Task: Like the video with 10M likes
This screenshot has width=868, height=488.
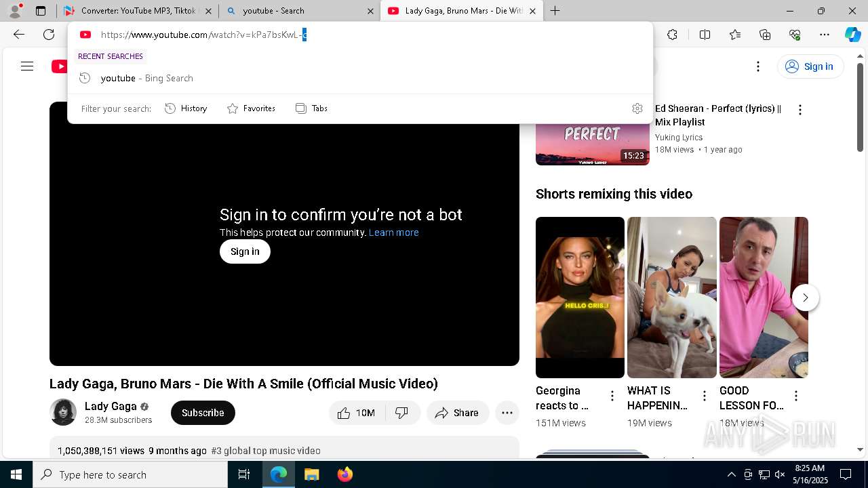Action: coord(357,413)
